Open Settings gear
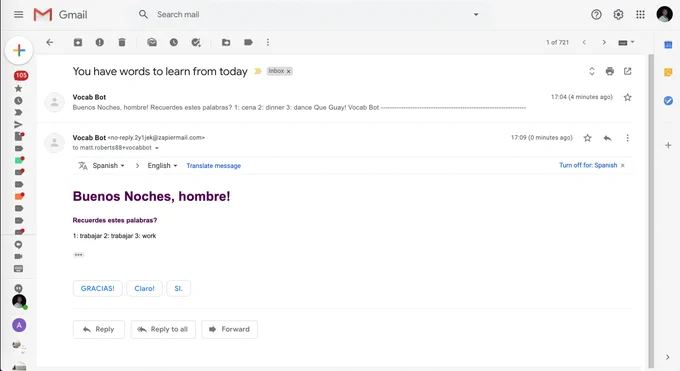The width and height of the screenshot is (680, 371). click(618, 15)
